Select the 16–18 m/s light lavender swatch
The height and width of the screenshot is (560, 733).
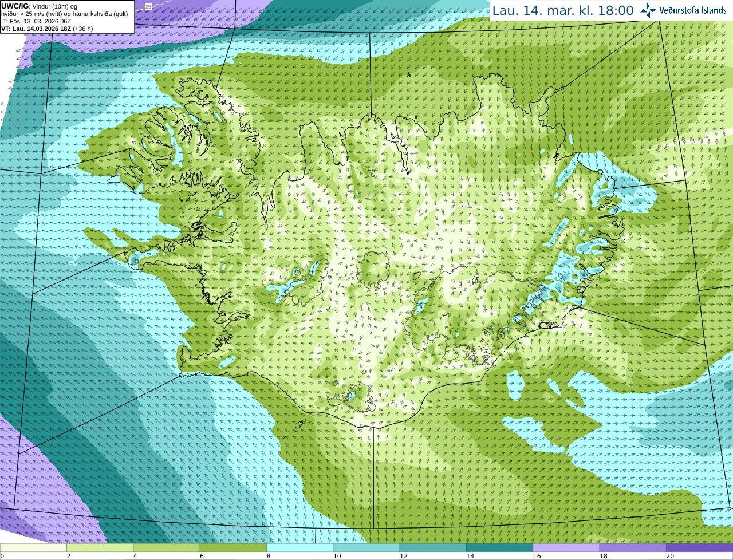pyautogui.click(x=566, y=547)
